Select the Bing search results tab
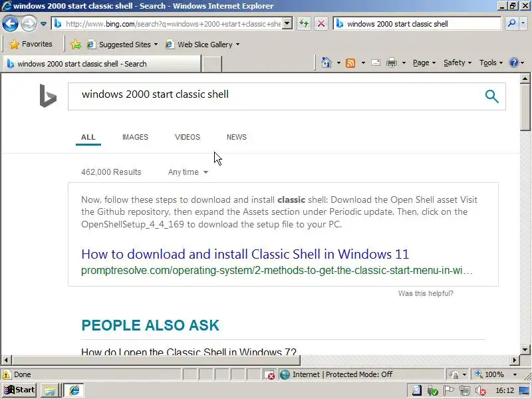 pyautogui.click(x=102, y=64)
